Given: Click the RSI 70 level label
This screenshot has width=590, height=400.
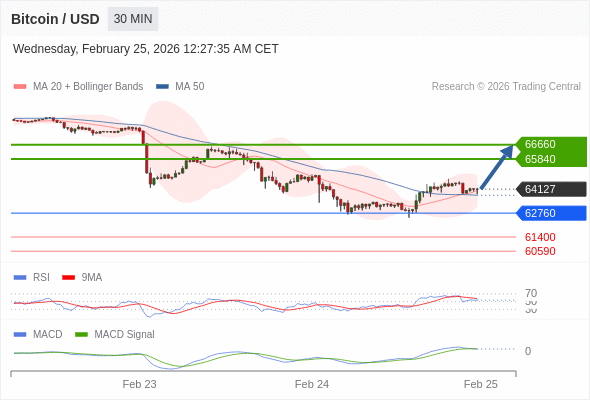Looking at the screenshot, I should pos(531,293).
